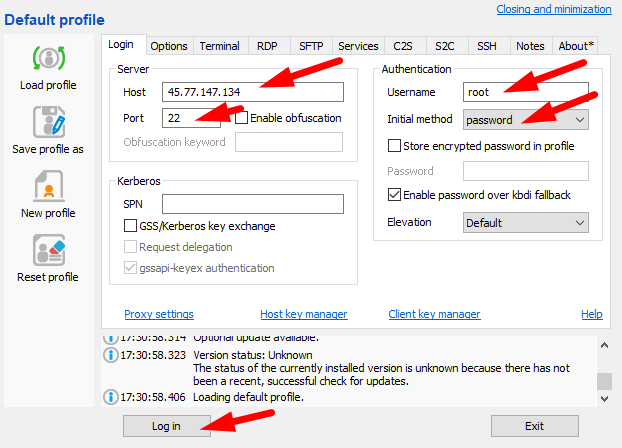Click the Reset profile icon
The image size is (622, 448).
pyautogui.click(x=48, y=250)
